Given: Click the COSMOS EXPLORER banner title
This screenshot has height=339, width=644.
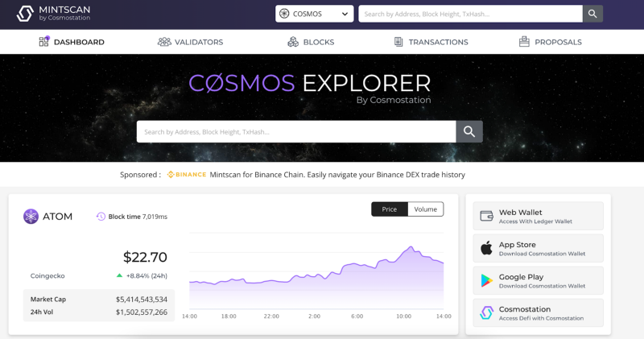Looking at the screenshot, I should click(310, 83).
